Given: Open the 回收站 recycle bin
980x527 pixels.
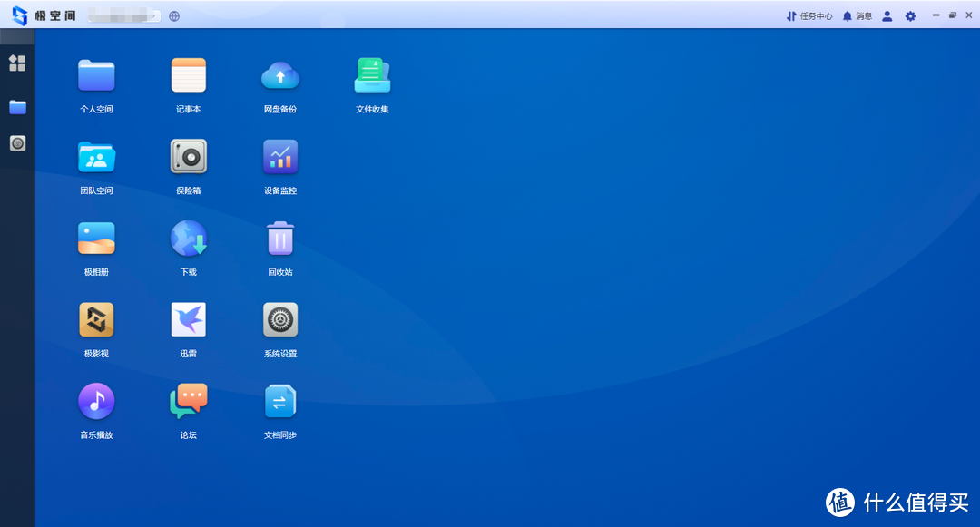Looking at the screenshot, I should 280,239.
